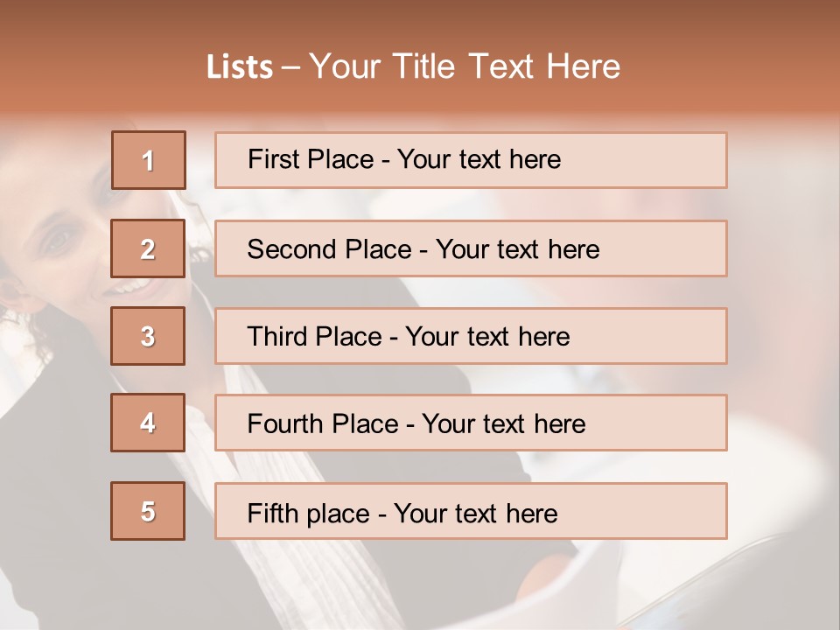
Task: Click the bold word "Lists" in the title
Action: tap(240, 66)
